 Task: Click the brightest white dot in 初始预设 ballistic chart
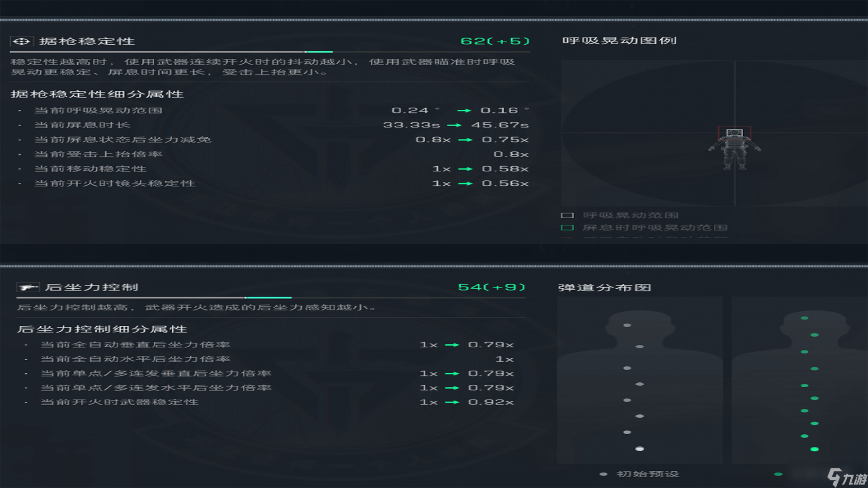coord(639,449)
